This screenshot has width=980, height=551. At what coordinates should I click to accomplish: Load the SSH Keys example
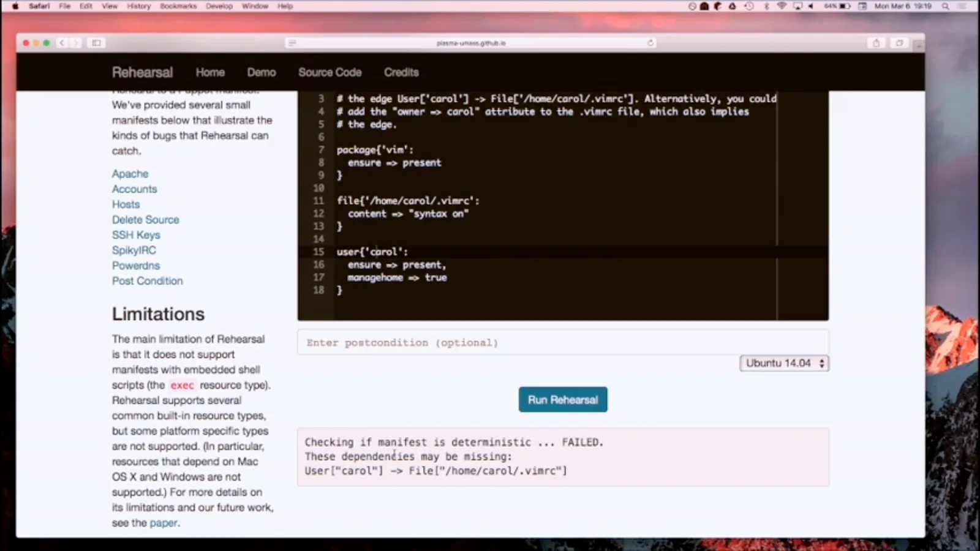pyautogui.click(x=136, y=235)
